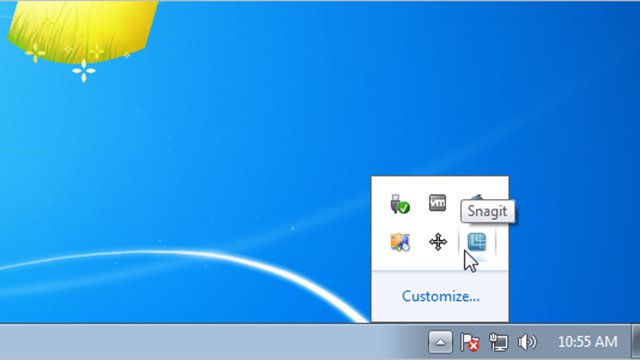Collapse hidden icons using the up-arrow button

440,342
